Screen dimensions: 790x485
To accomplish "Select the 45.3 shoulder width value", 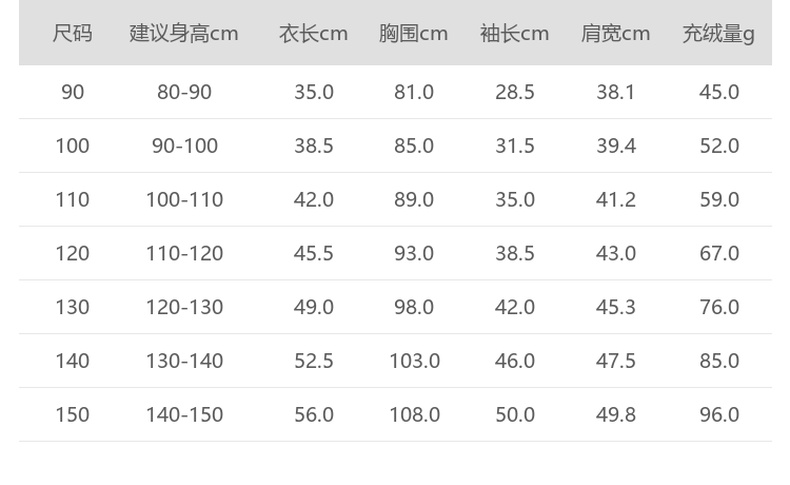I will tap(616, 307).
